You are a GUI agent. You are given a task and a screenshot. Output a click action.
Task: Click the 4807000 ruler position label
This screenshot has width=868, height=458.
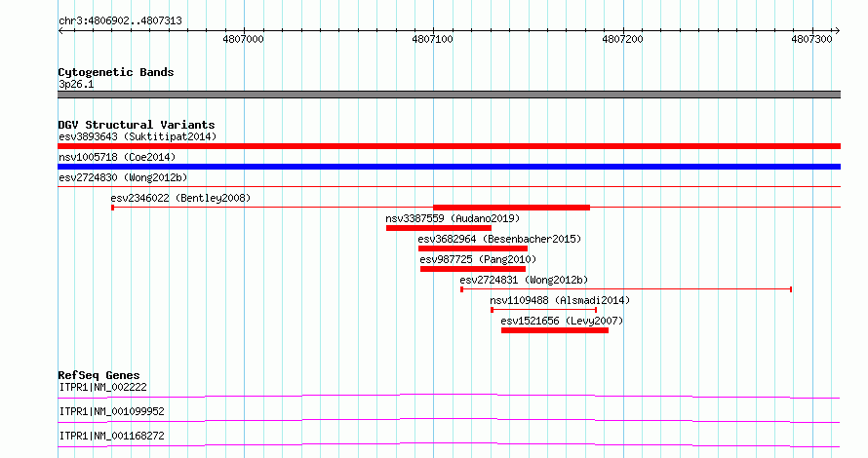pyautogui.click(x=243, y=39)
